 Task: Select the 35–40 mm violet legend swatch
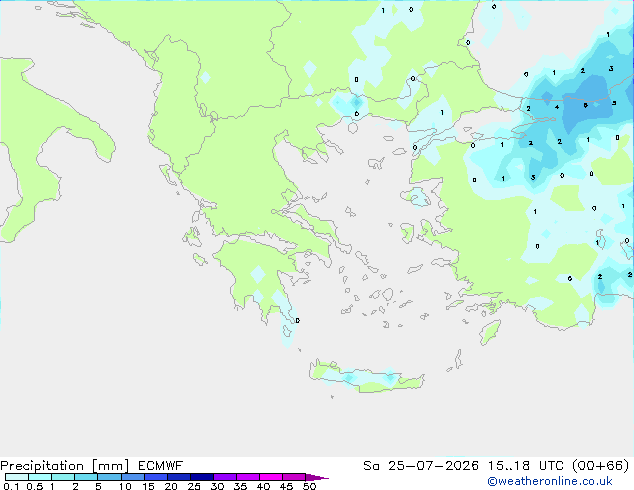(248, 477)
